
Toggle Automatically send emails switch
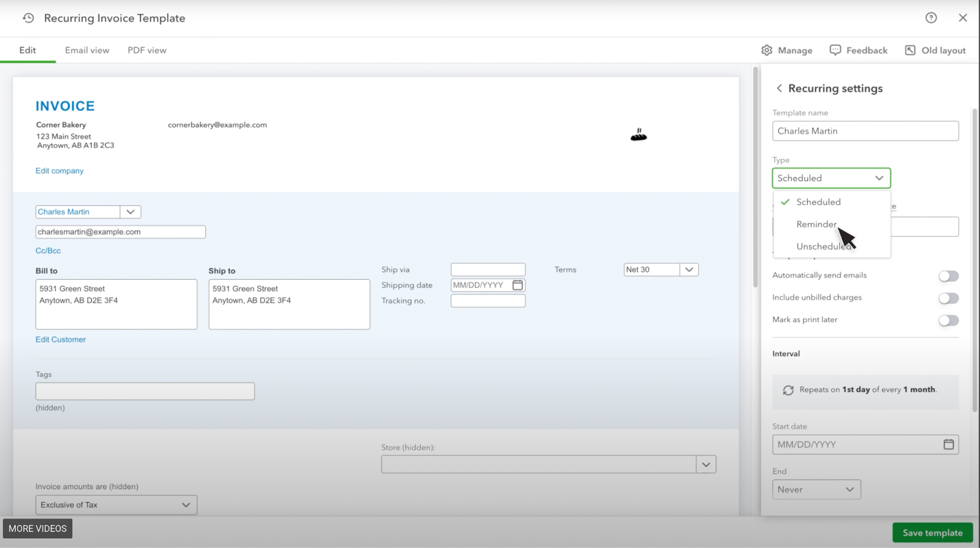[948, 276]
